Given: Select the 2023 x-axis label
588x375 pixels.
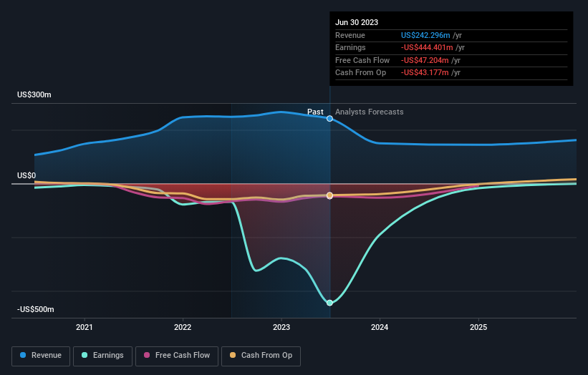Looking at the screenshot, I should pyautogui.click(x=281, y=327).
